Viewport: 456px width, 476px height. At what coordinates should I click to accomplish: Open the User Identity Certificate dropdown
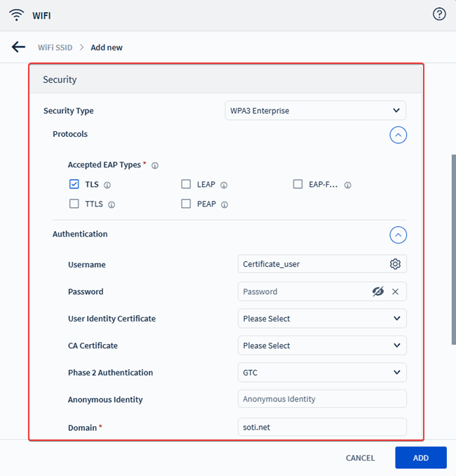pyautogui.click(x=322, y=319)
